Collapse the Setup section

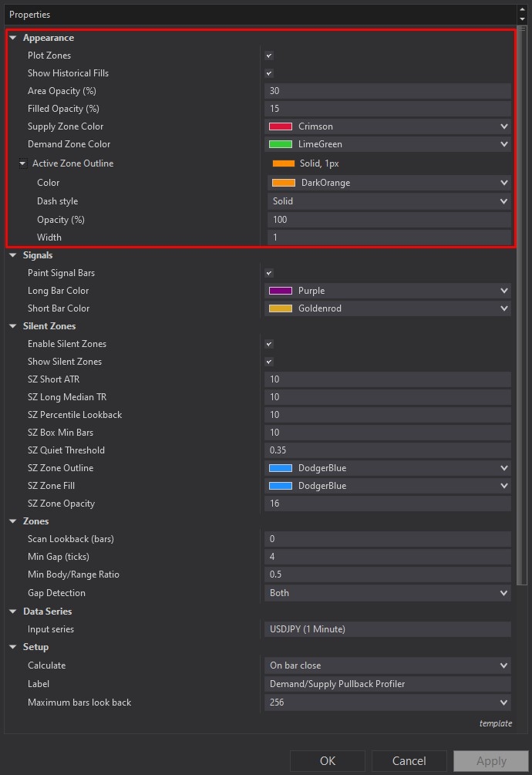point(13,647)
